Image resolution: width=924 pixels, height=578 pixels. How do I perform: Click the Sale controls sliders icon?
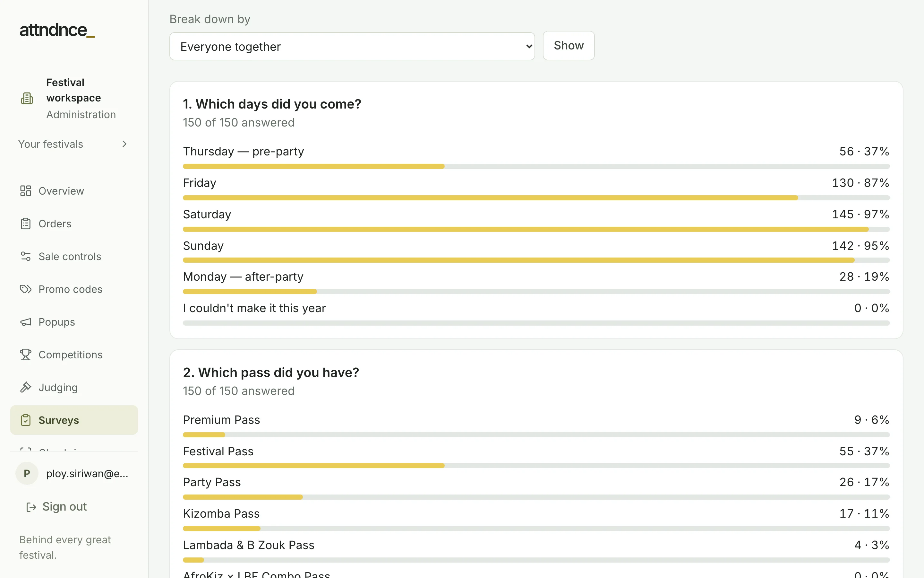(x=26, y=257)
